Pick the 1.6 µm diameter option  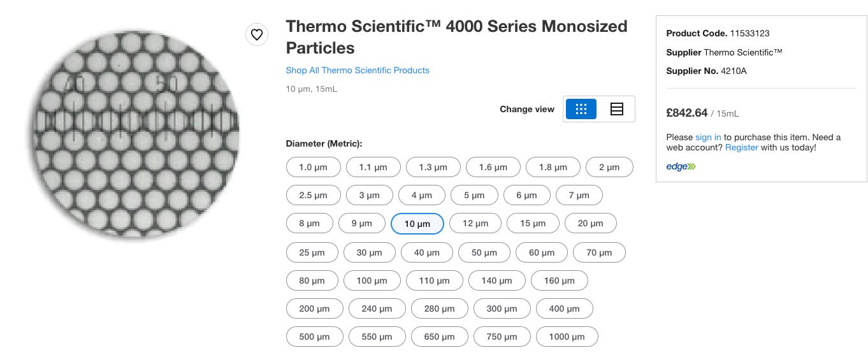(493, 167)
